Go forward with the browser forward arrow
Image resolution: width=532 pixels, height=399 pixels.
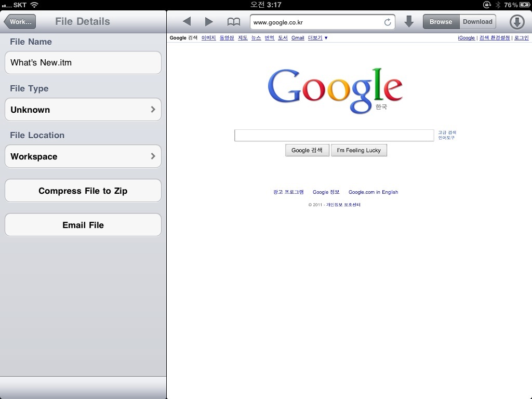pos(209,22)
